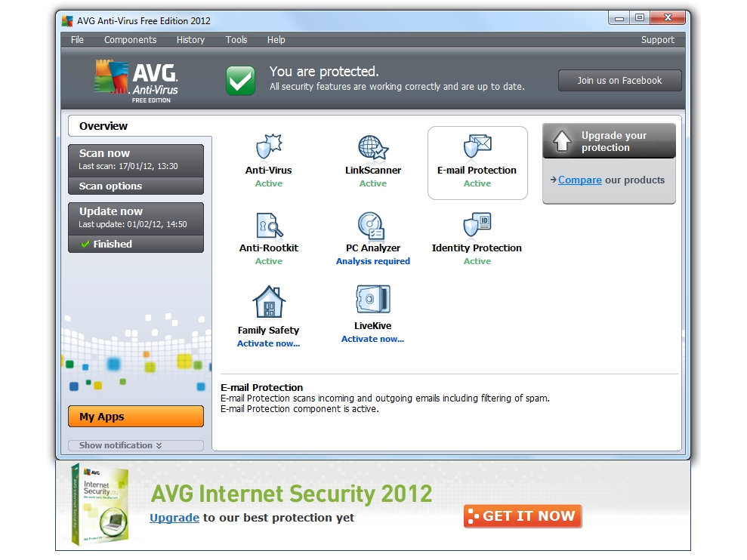This screenshot has height=560, width=747.
Task: Click LiveKive Activate now link
Action: [373, 339]
